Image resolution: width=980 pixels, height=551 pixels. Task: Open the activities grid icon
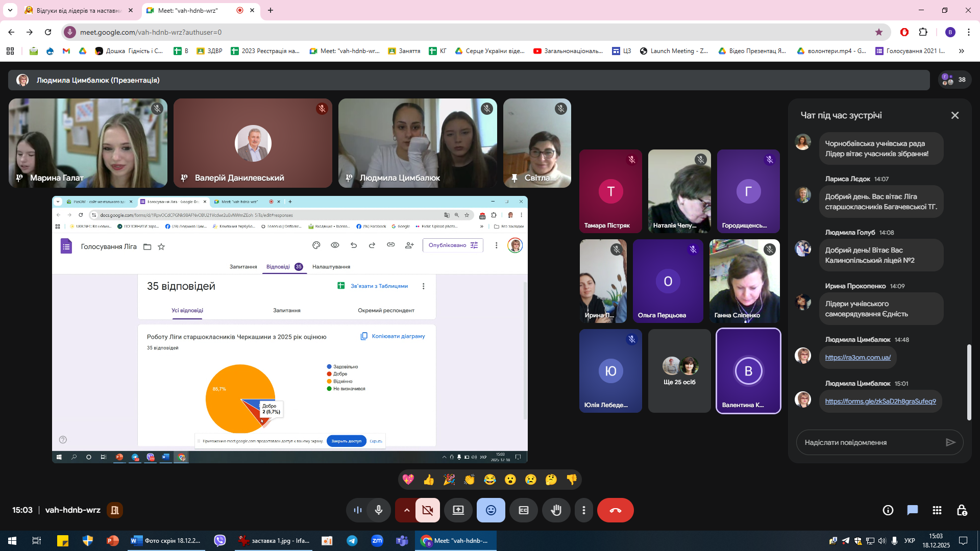click(937, 510)
